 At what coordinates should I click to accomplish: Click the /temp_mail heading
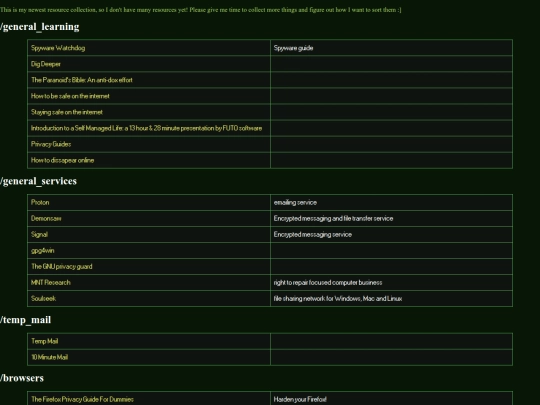point(26,320)
